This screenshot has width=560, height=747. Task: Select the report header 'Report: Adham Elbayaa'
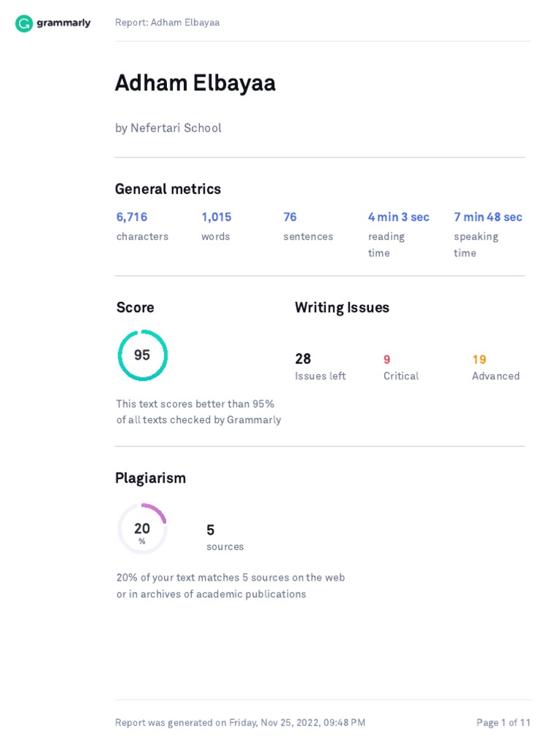point(167,23)
